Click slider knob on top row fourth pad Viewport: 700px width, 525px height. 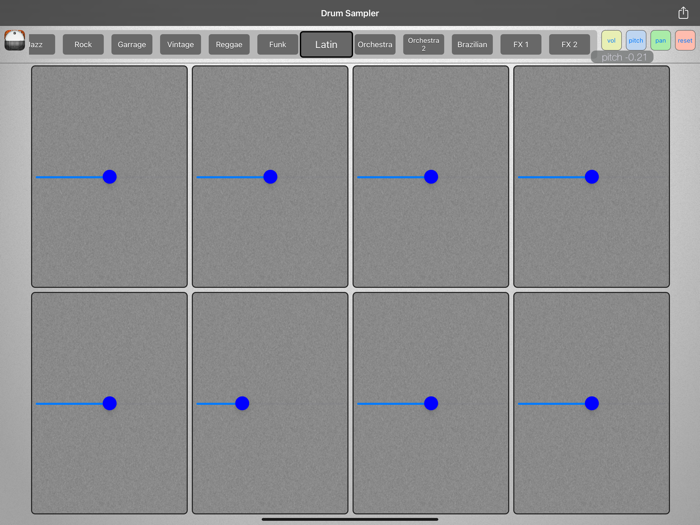[592, 177]
